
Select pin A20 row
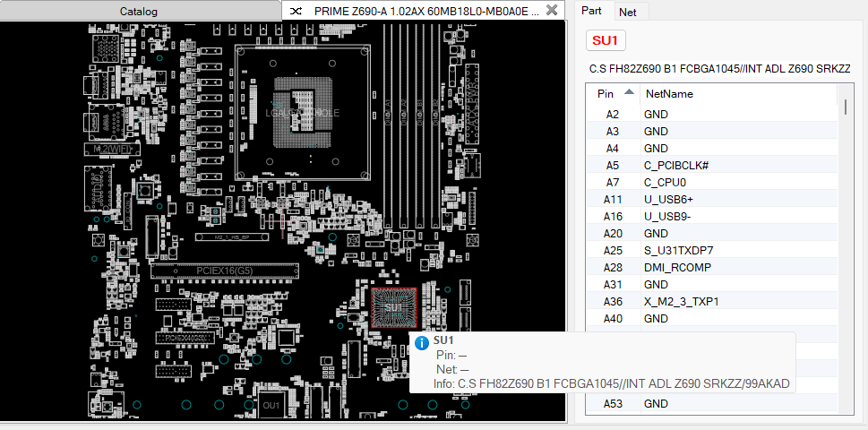[712, 234]
